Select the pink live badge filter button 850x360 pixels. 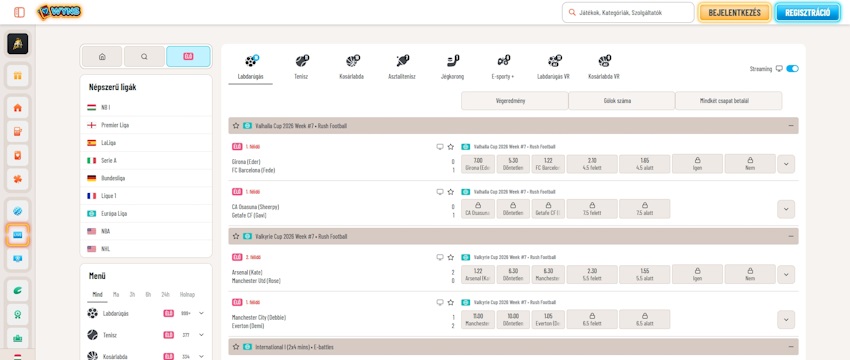(188, 56)
